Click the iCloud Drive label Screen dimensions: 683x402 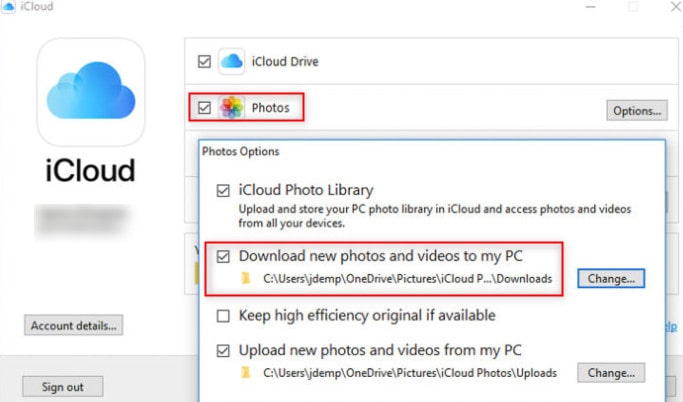click(285, 61)
